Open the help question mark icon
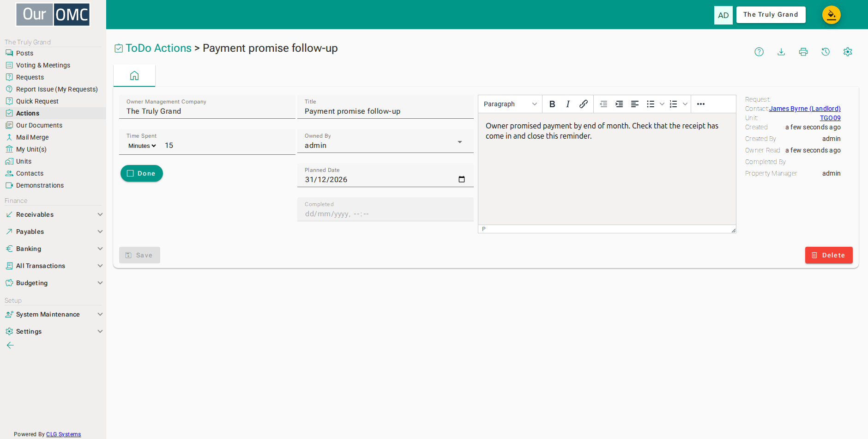 (759, 52)
